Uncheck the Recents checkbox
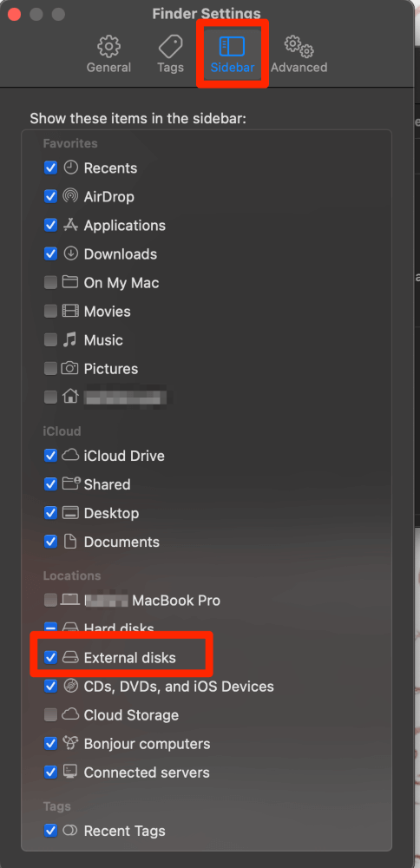420x868 pixels. (x=50, y=168)
